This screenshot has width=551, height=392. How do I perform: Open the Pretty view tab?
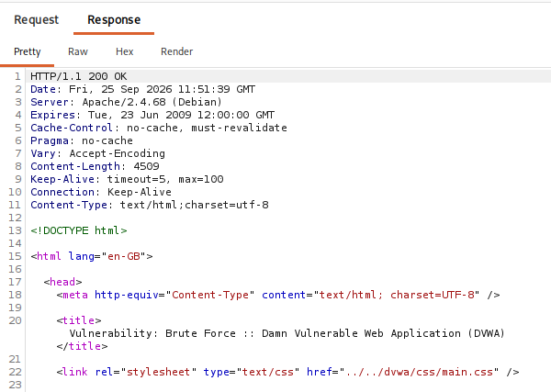[x=28, y=51]
